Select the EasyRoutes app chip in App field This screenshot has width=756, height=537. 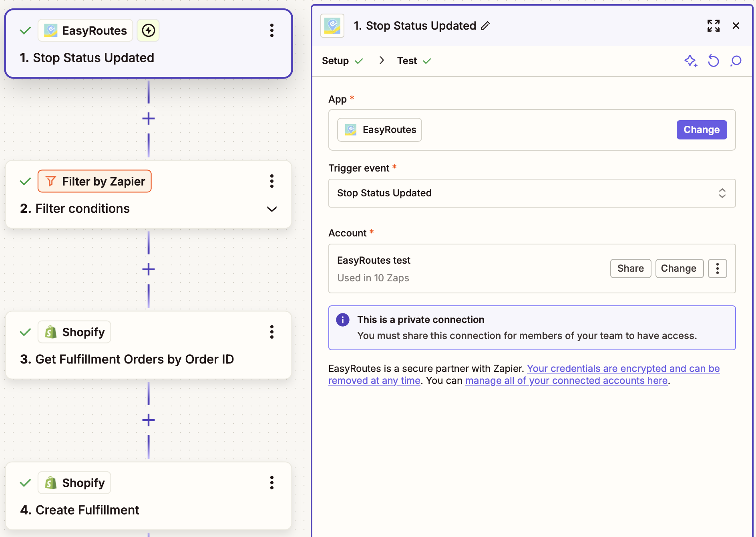click(380, 130)
